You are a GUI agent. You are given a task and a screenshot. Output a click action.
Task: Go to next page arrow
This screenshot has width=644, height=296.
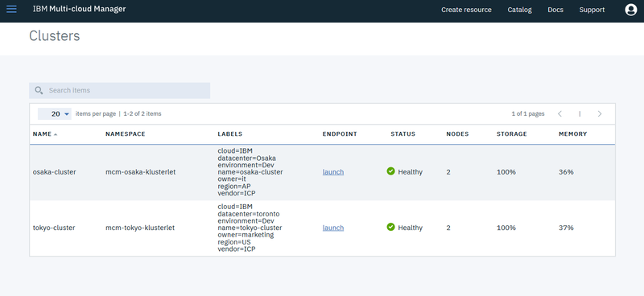pos(600,113)
